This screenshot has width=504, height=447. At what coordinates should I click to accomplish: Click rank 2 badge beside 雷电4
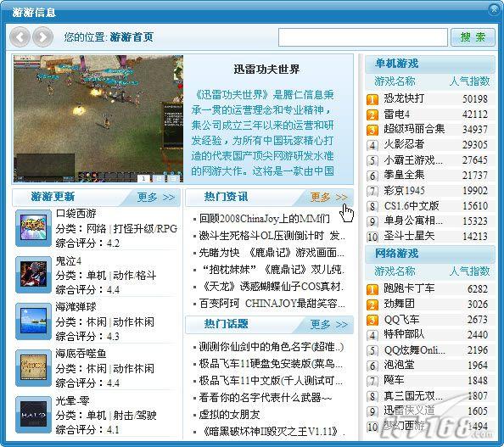(x=372, y=115)
